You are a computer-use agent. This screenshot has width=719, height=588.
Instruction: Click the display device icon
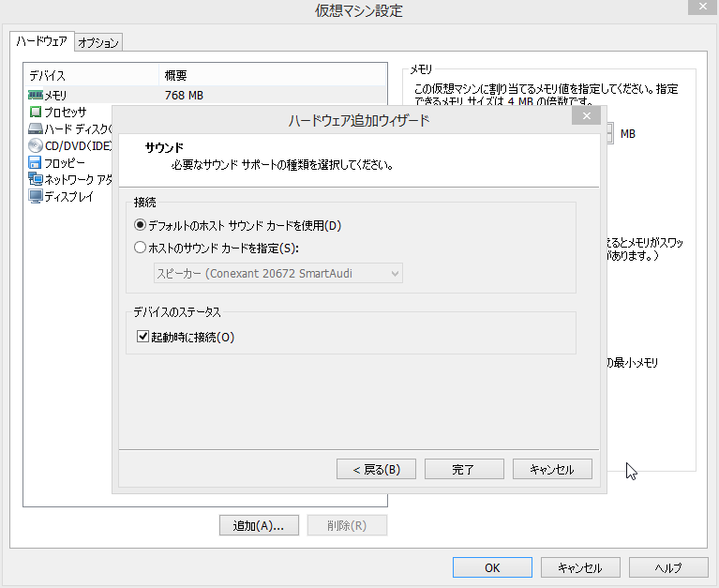[35, 196]
